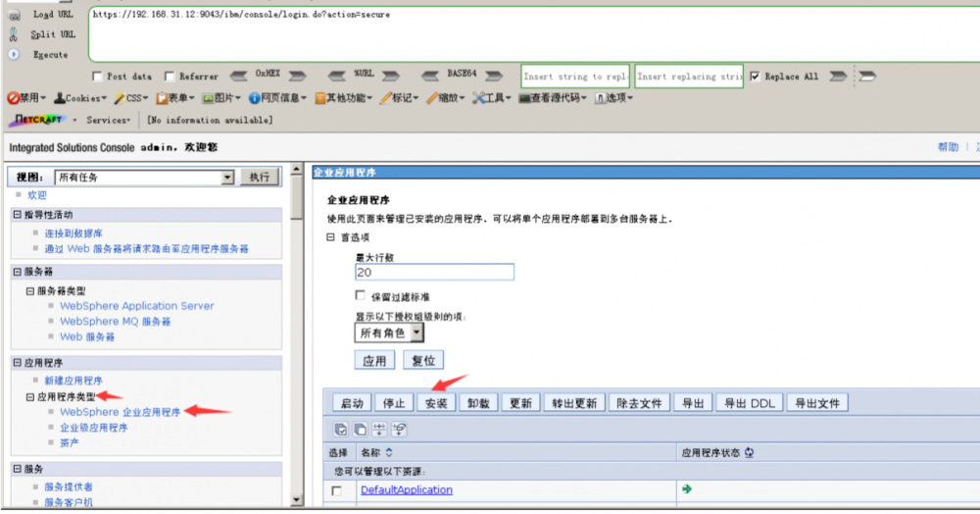Click the 导出 DDL button
This screenshot has height=514, width=980.
click(x=749, y=403)
